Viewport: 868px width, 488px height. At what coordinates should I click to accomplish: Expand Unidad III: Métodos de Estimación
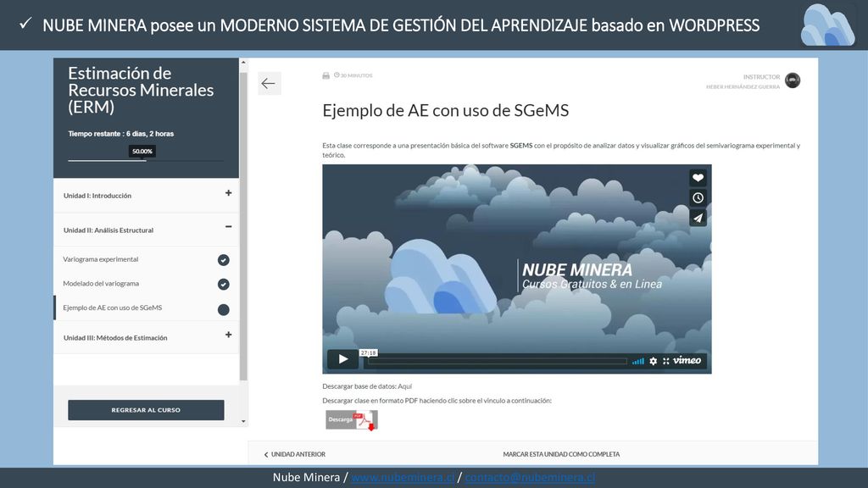pyautogui.click(x=228, y=335)
